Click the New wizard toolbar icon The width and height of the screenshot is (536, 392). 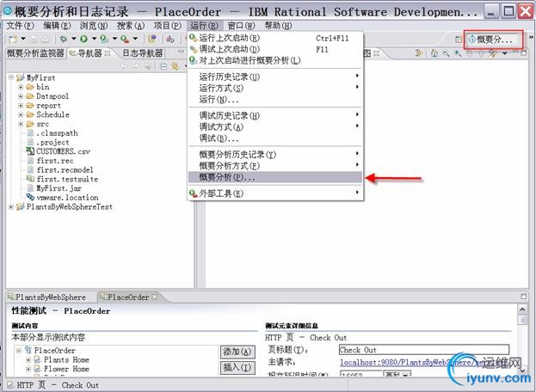pos(13,39)
